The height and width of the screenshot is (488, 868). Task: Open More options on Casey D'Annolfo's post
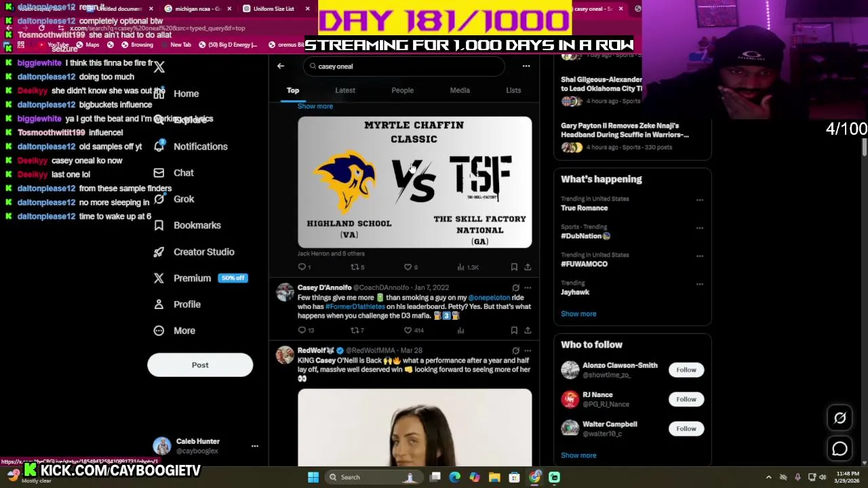click(x=528, y=287)
